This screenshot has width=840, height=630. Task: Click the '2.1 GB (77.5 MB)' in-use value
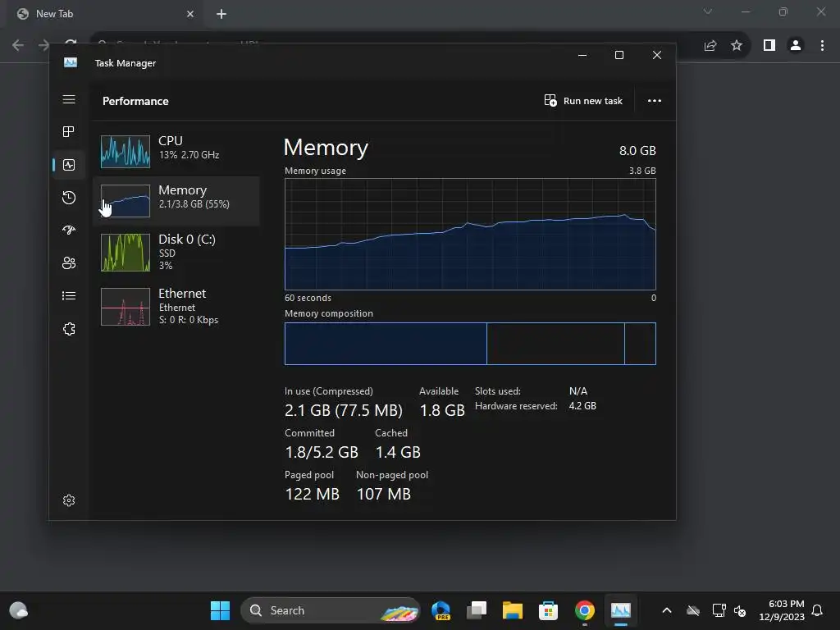(344, 410)
